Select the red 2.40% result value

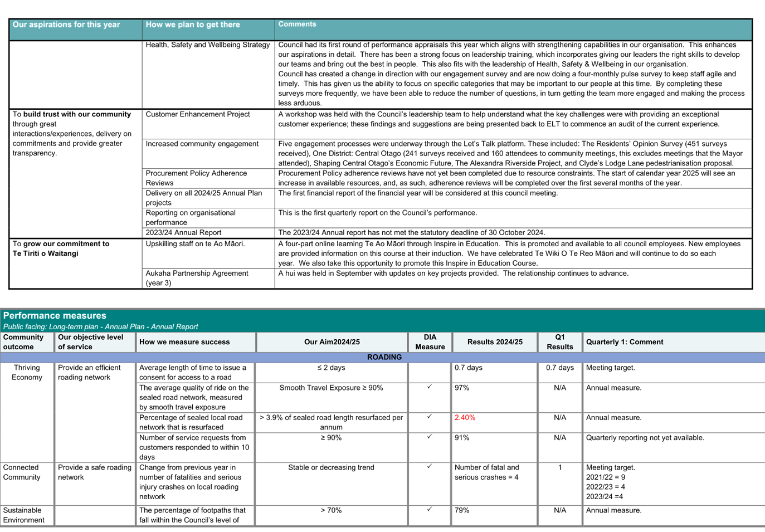[x=465, y=417]
